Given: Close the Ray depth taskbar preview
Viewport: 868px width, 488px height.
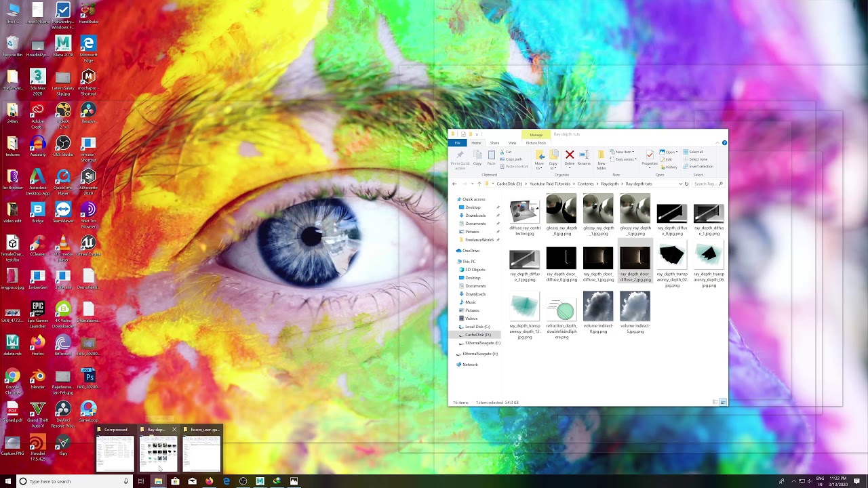Looking at the screenshot, I should (x=174, y=430).
